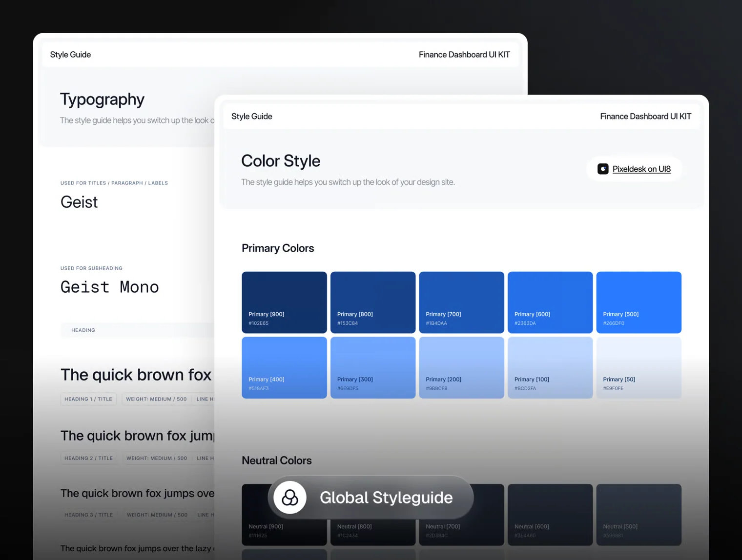Select the Primary [800] color swatch
This screenshot has width=742, height=560.
click(x=373, y=302)
